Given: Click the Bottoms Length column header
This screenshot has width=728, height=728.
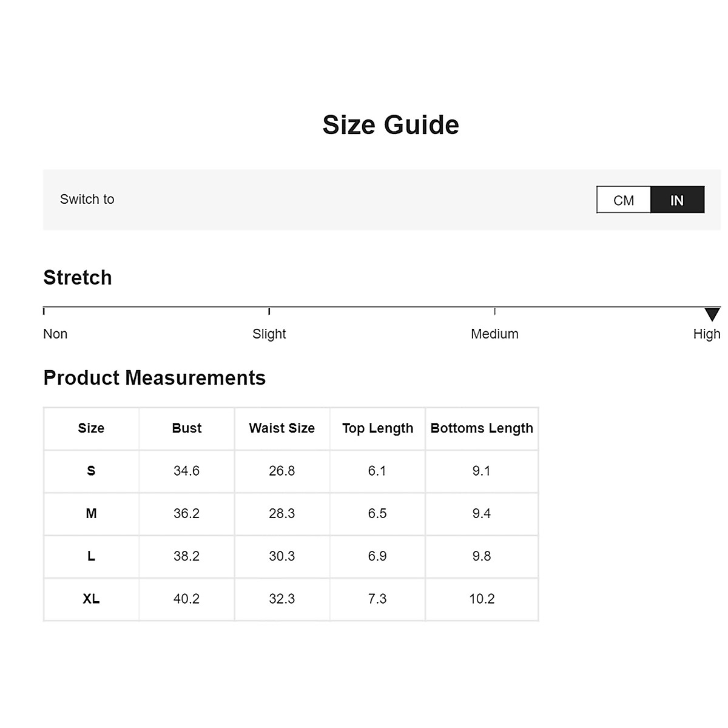Looking at the screenshot, I should (x=482, y=428).
